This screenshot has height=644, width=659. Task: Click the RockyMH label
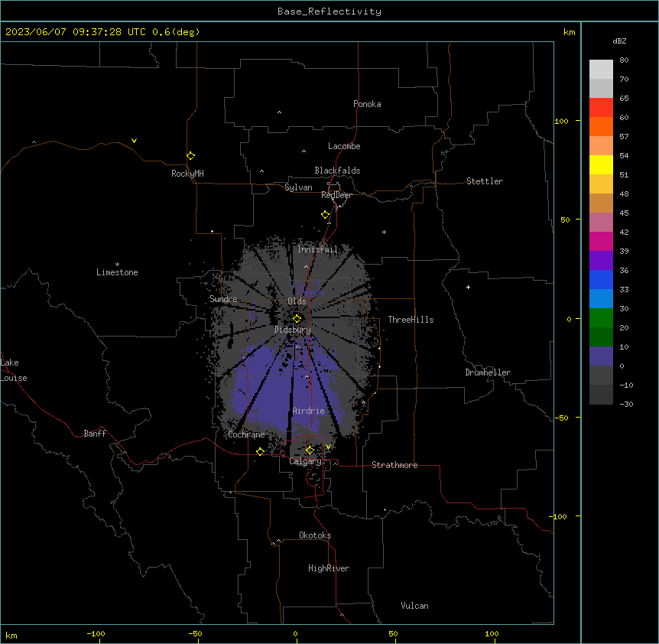[187, 174]
